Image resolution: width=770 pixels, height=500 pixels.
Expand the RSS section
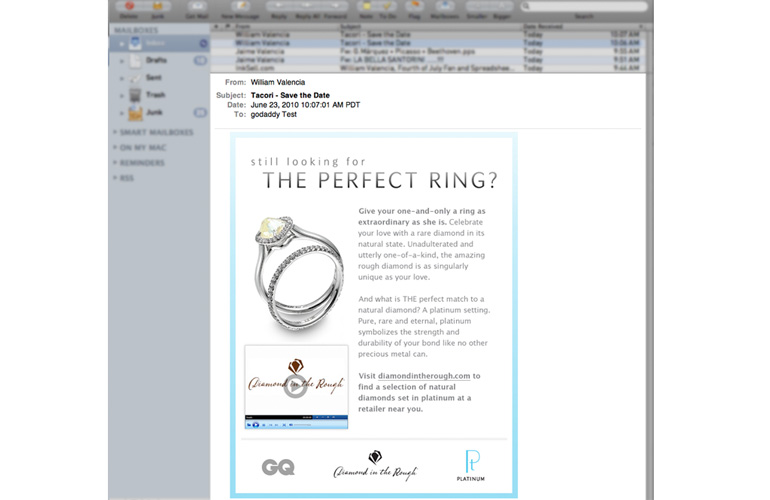point(115,178)
